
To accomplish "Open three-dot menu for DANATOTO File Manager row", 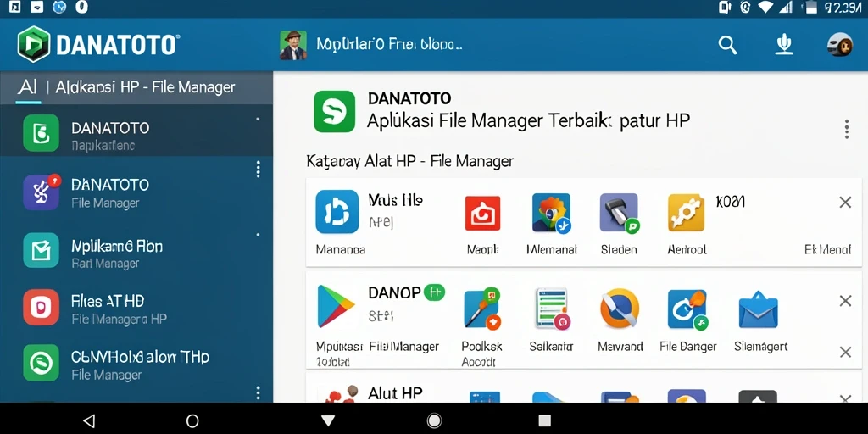I will (x=258, y=170).
